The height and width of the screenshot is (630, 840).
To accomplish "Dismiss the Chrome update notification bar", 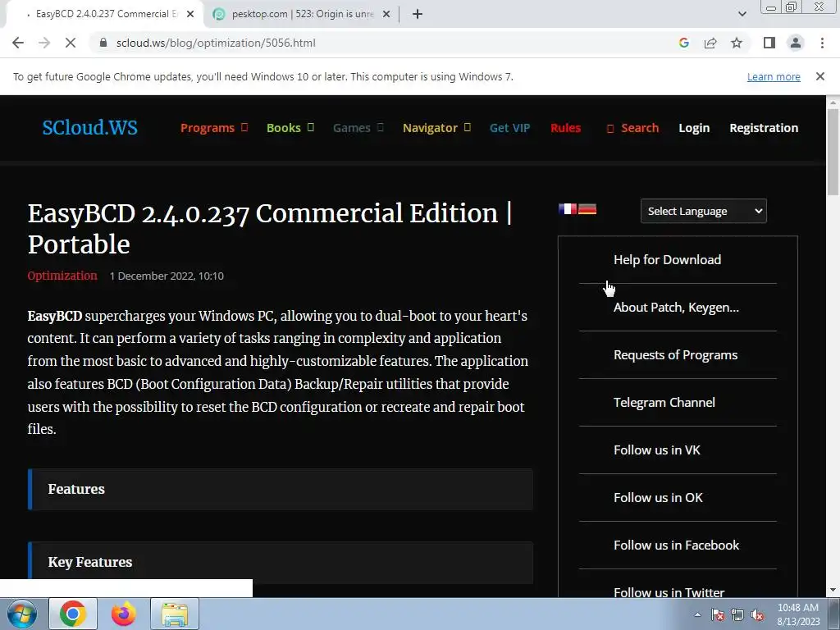I will pos(819,76).
